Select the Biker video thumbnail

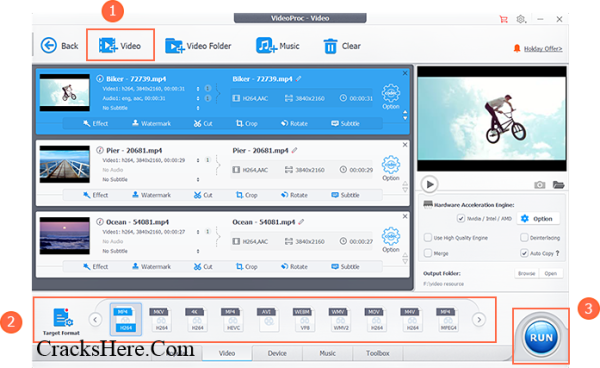tap(65, 93)
